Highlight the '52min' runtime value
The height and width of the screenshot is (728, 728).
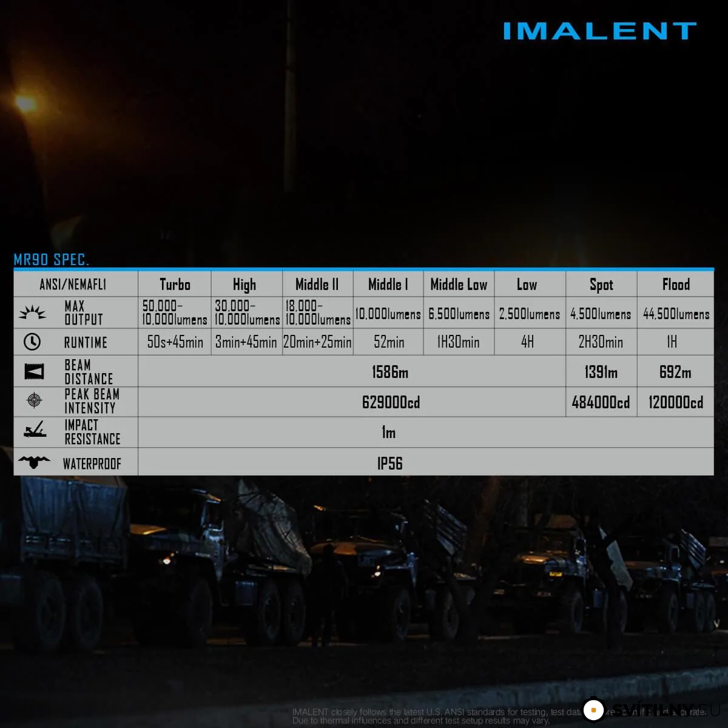pyautogui.click(x=389, y=342)
